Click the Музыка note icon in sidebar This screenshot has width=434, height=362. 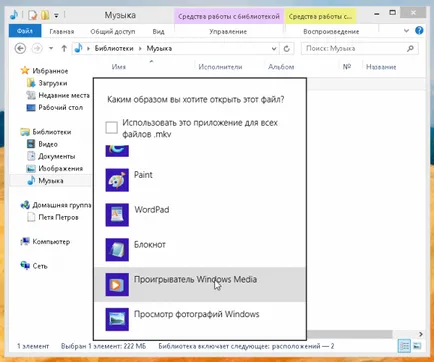[x=31, y=180]
